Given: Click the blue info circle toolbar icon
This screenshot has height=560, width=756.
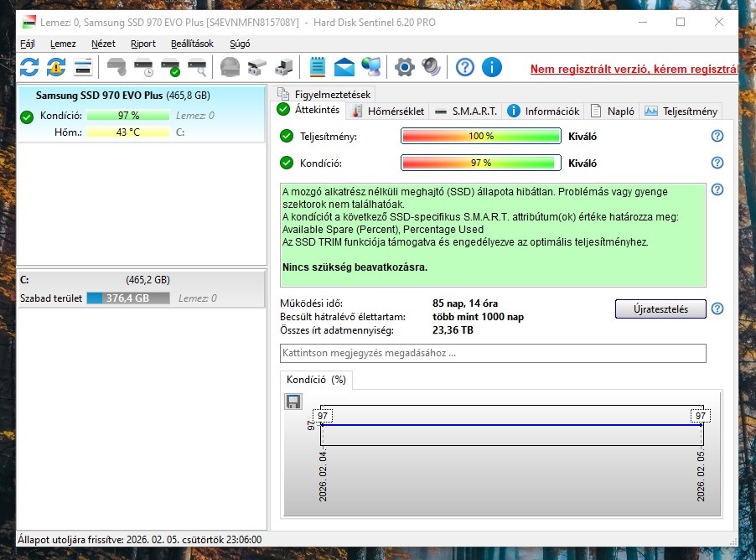Looking at the screenshot, I should click(x=492, y=67).
